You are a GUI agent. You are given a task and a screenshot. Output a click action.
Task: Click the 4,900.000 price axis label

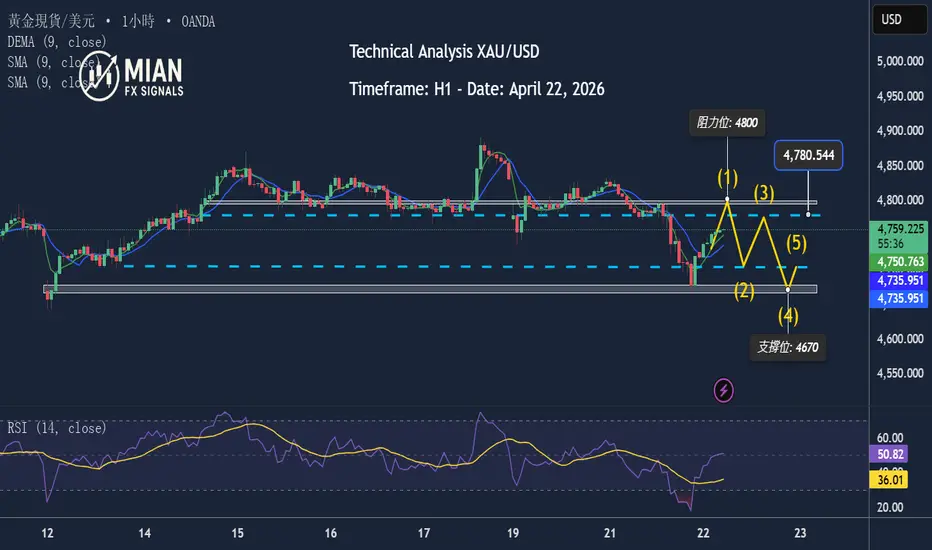tap(900, 131)
